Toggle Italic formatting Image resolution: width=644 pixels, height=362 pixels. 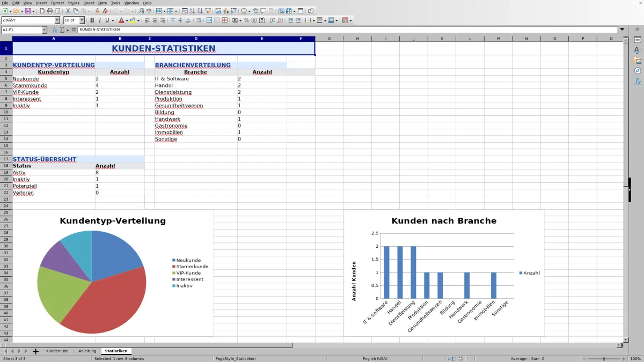99,20
